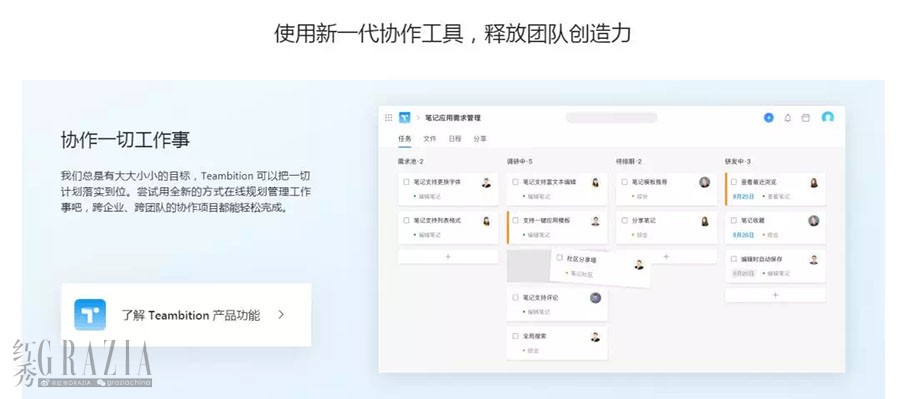This screenshot has width=900, height=399.
Task: Click the 8月20日 due date on 编辑时自动保存
Action: coord(743,273)
